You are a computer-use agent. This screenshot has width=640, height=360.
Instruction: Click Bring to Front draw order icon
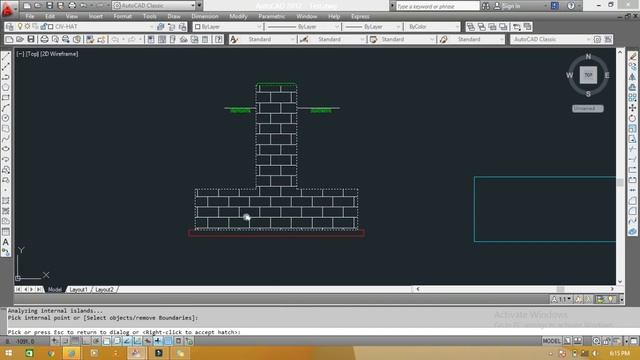471,27
